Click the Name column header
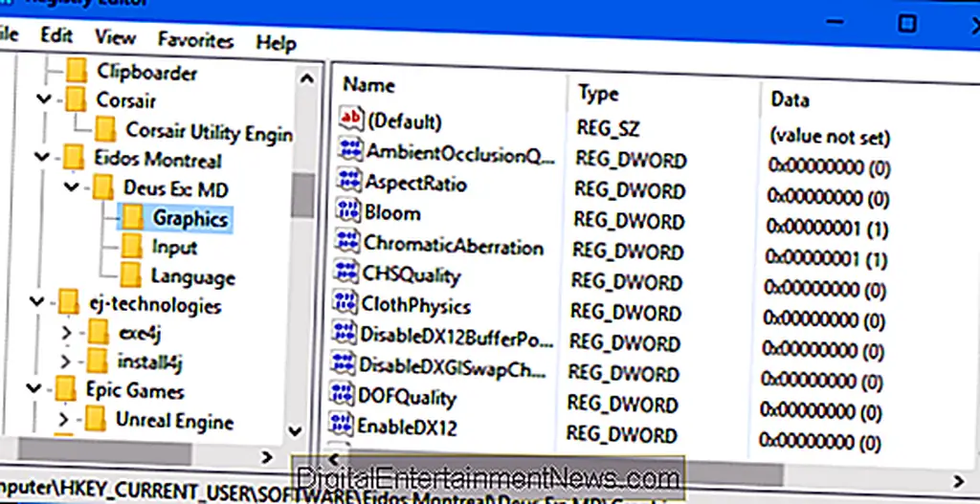Viewport: 980px width, 504px height. (369, 85)
